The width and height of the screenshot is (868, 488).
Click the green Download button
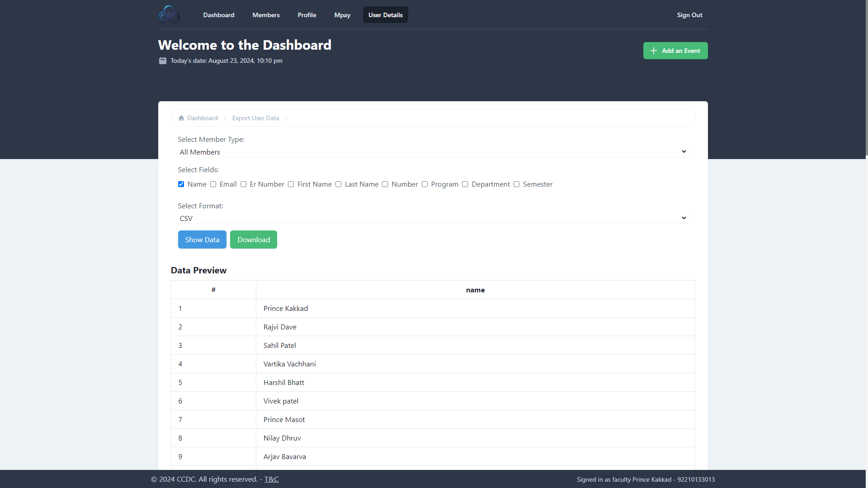[x=253, y=239]
